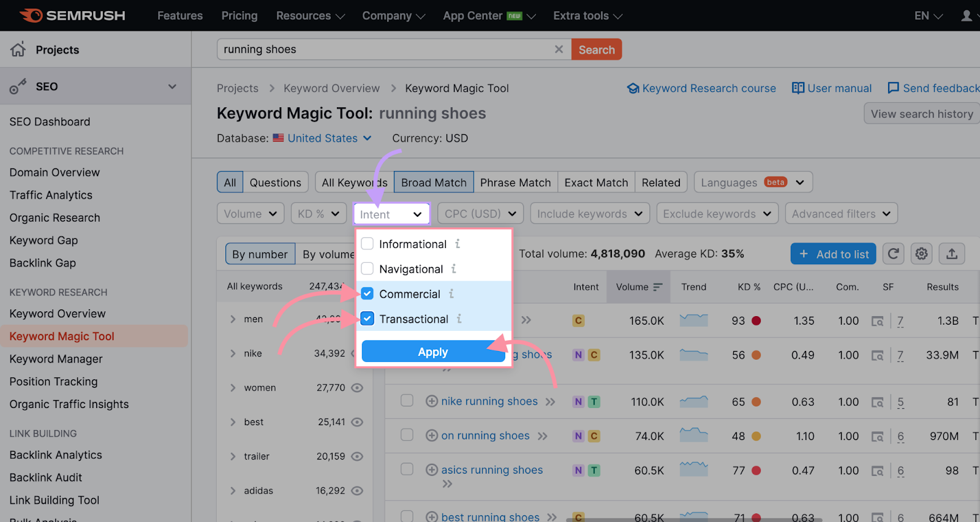Click Navigational intent info icon

[454, 268]
